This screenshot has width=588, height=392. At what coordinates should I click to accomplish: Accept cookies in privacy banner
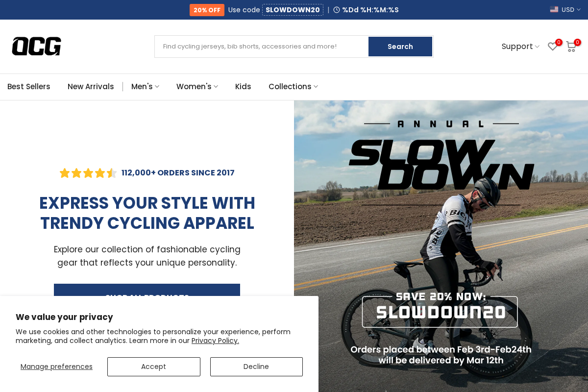[154, 367]
